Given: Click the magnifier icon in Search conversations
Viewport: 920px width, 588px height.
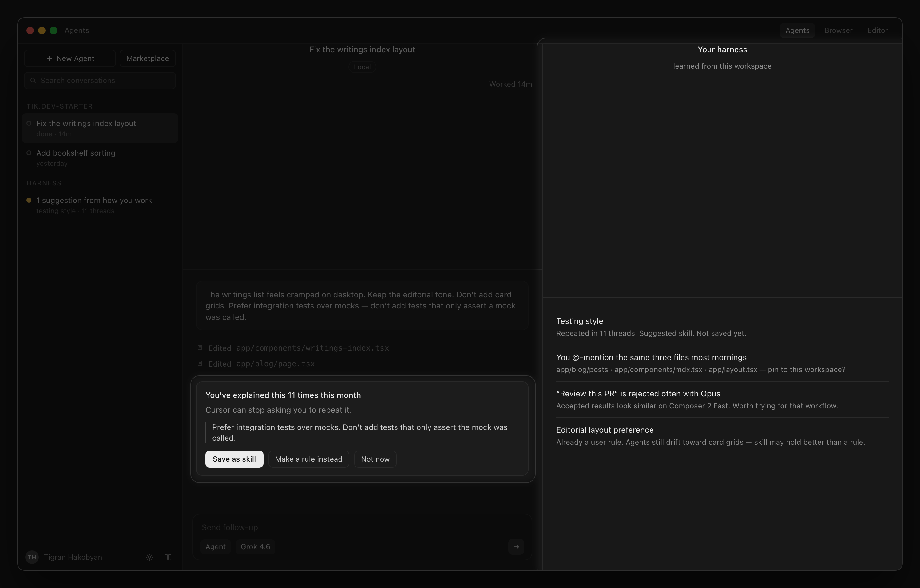Looking at the screenshot, I should 33,81.
